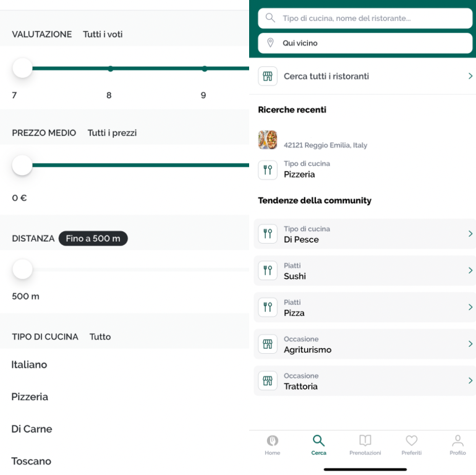This screenshot has width=476, height=475.
Task: Click the location pin icon beside Qui vicino
Action: [x=270, y=43]
